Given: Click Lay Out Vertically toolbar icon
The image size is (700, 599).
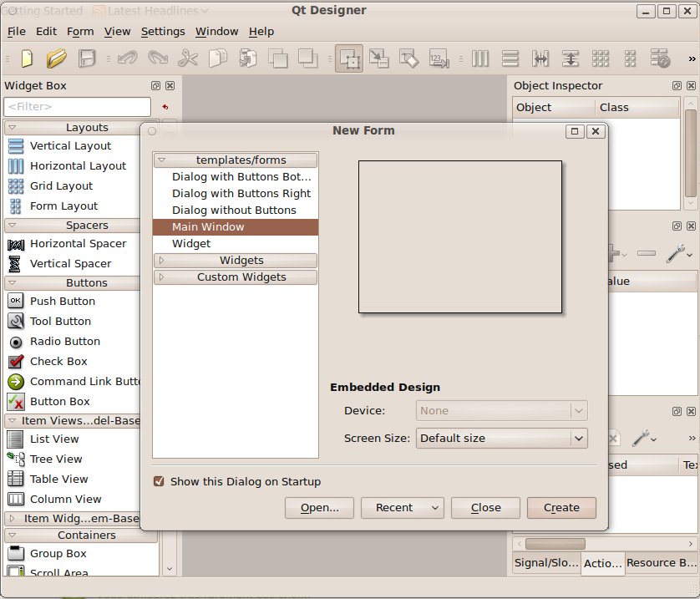Looking at the screenshot, I should [x=510, y=58].
